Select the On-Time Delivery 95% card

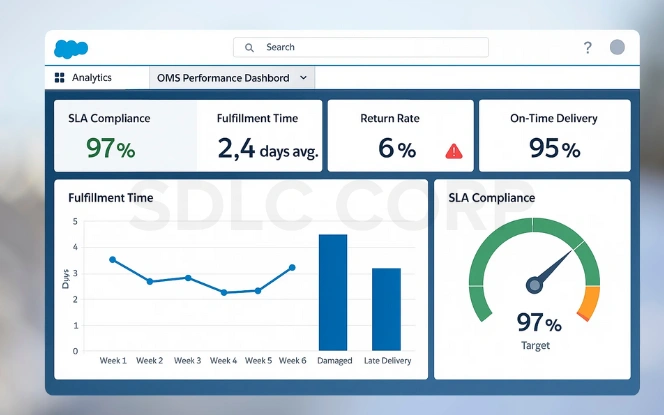(554, 135)
